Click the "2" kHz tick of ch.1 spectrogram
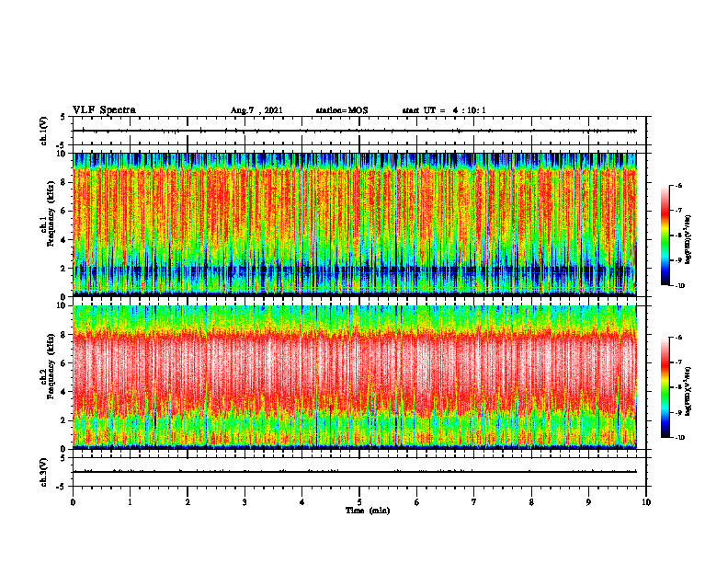This screenshot has height=563, width=728. (64, 268)
